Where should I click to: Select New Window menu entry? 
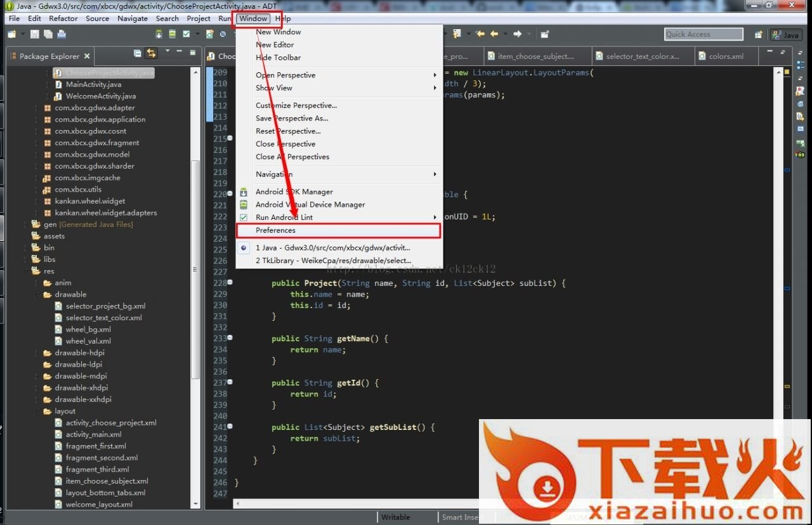click(x=338, y=32)
